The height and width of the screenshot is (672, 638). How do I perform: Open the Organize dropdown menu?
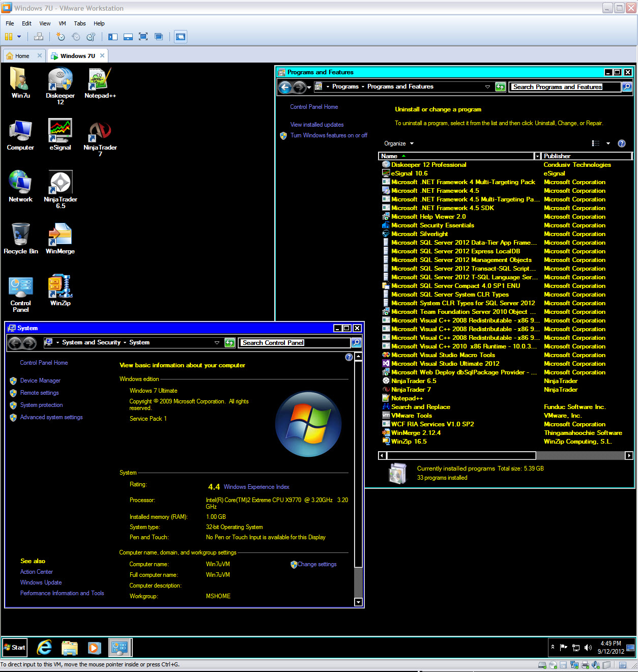point(399,143)
